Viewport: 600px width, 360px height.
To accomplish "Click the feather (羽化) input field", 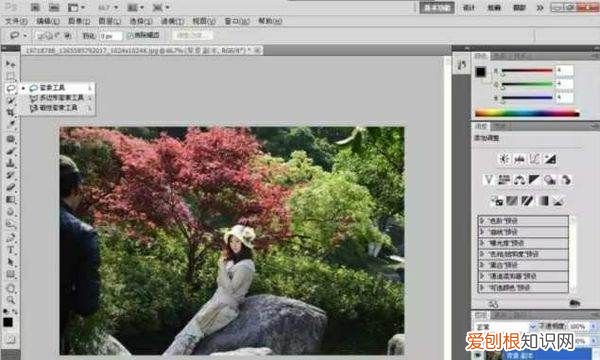I will 111,36.
